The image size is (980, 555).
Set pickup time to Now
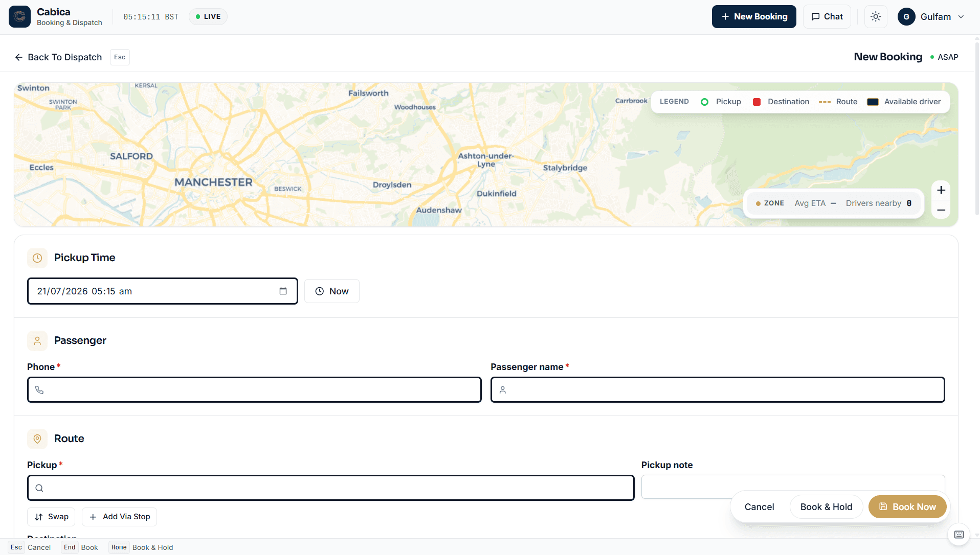tap(332, 291)
